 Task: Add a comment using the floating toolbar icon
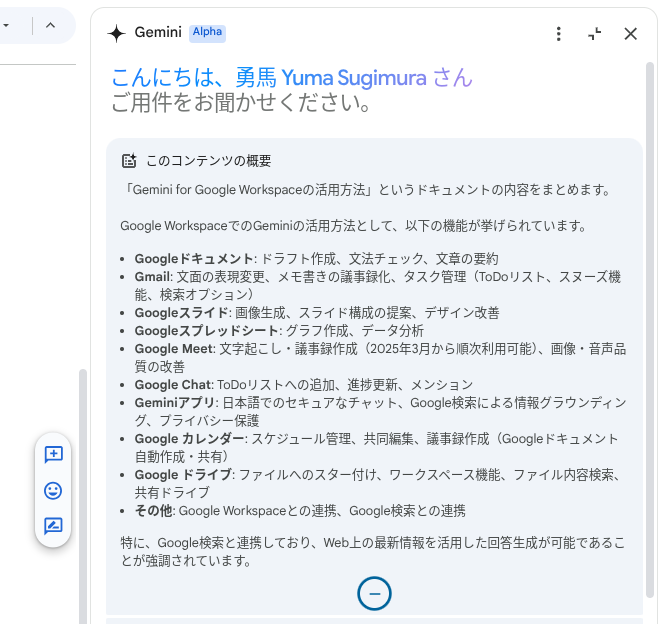(x=54, y=455)
